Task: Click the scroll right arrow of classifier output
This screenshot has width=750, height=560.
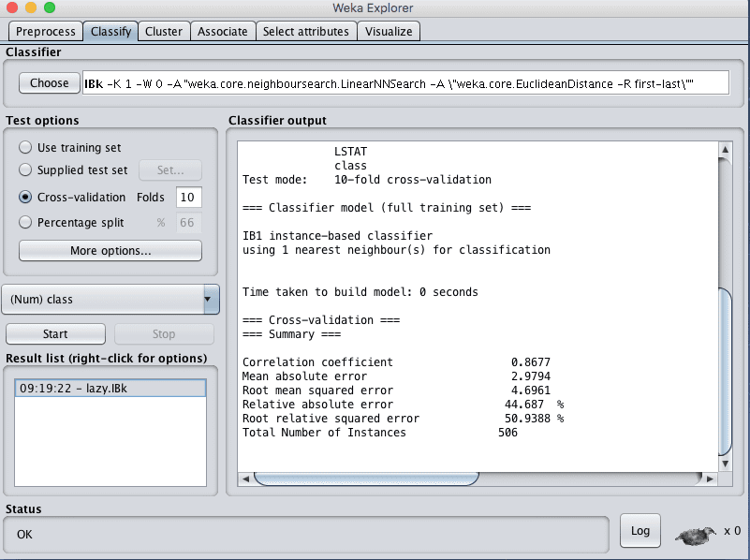Action: [710, 479]
